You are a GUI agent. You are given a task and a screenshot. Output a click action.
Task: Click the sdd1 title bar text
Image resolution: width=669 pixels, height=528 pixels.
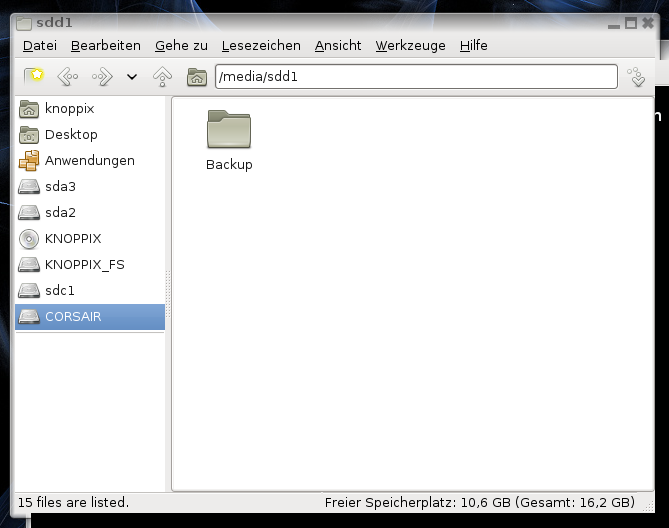pyautogui.click(x=54, y=23)
